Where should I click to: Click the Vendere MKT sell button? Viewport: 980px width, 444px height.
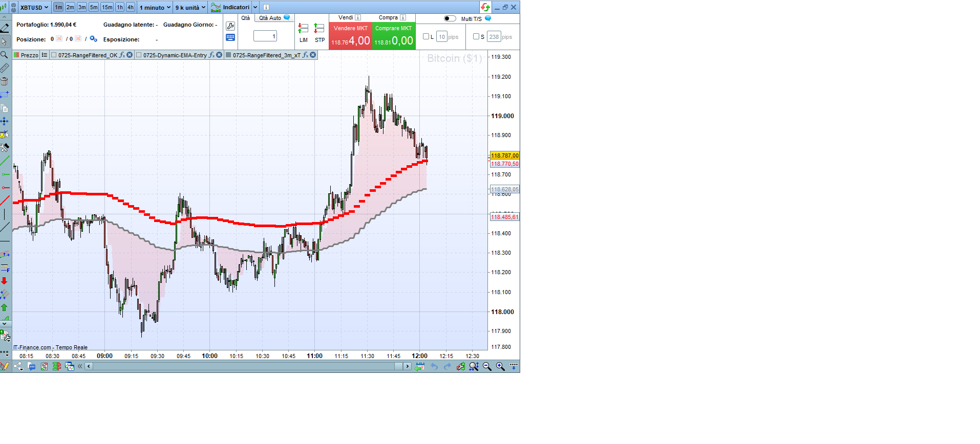tap(351, 36)
